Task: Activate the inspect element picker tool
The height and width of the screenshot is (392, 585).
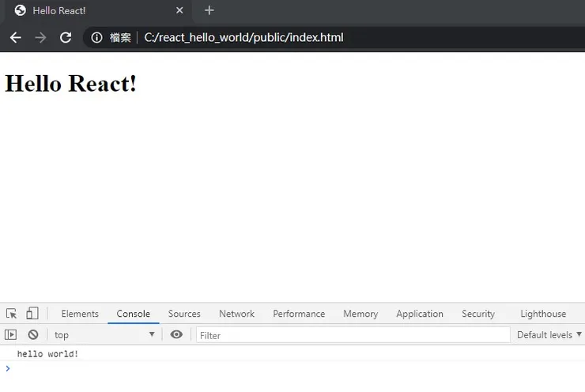Action: (11, 314)
